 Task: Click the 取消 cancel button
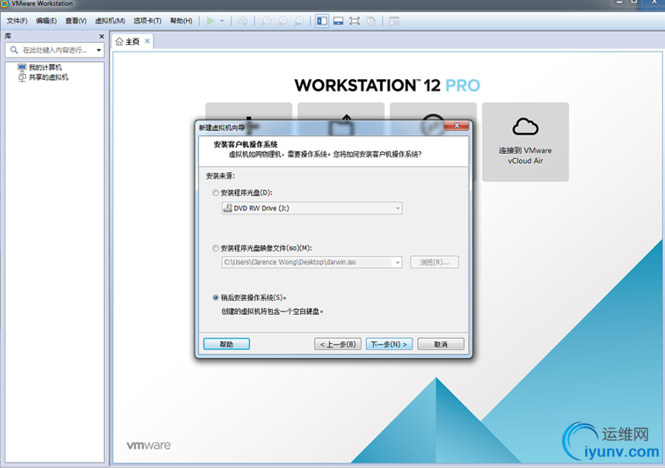441,344
